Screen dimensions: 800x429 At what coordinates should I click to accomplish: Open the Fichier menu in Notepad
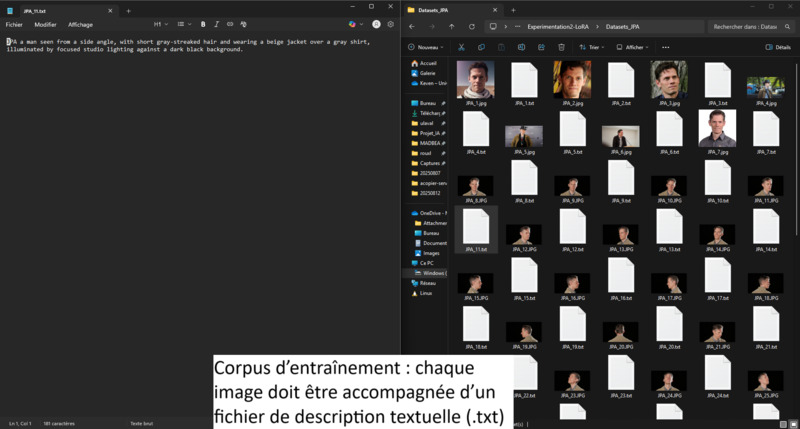[x=14, y=24]
